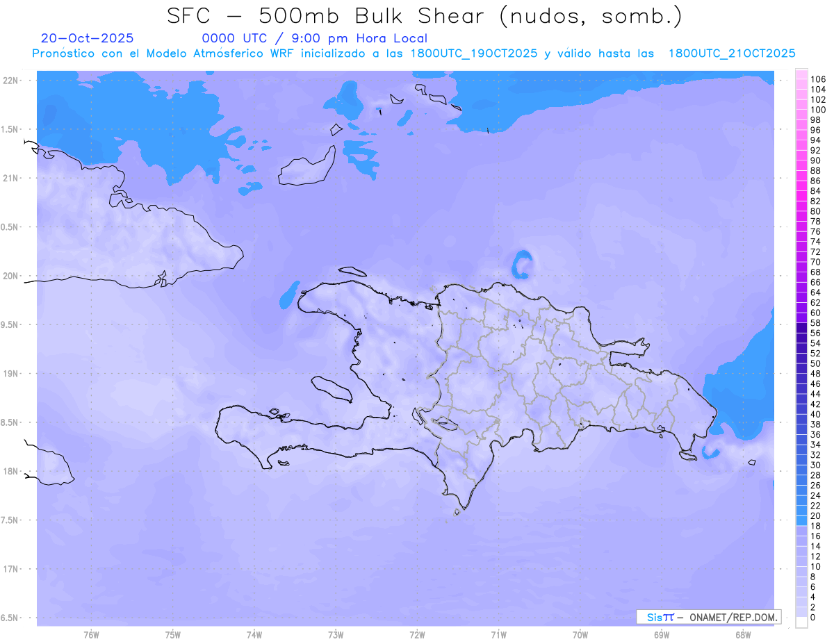Click the '70' value on the color scale

(x=816, y=262)
